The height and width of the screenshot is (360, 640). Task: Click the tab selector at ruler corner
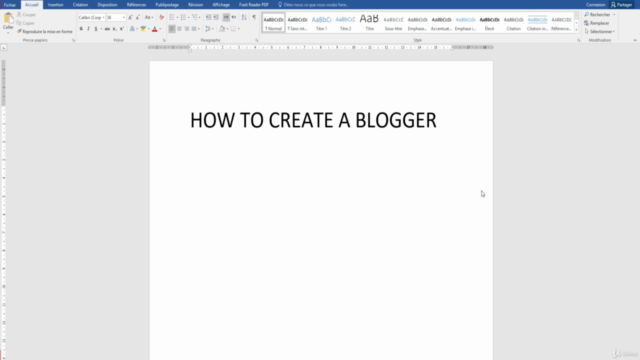tap(4, 48)
